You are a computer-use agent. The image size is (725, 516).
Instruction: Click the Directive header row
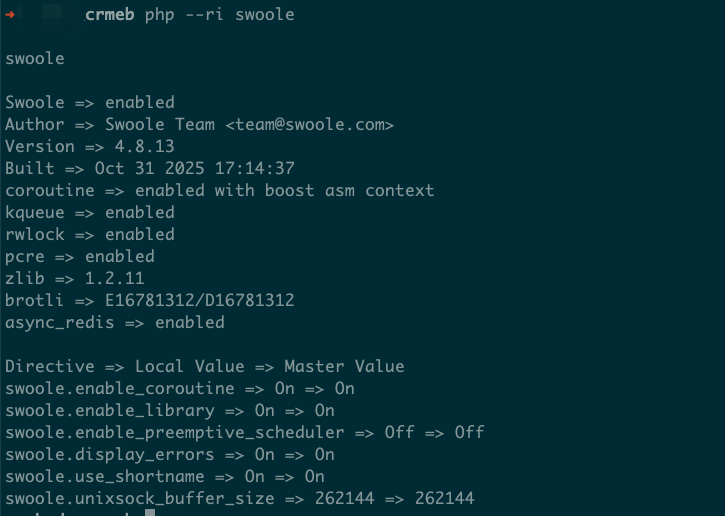point(204,366)
